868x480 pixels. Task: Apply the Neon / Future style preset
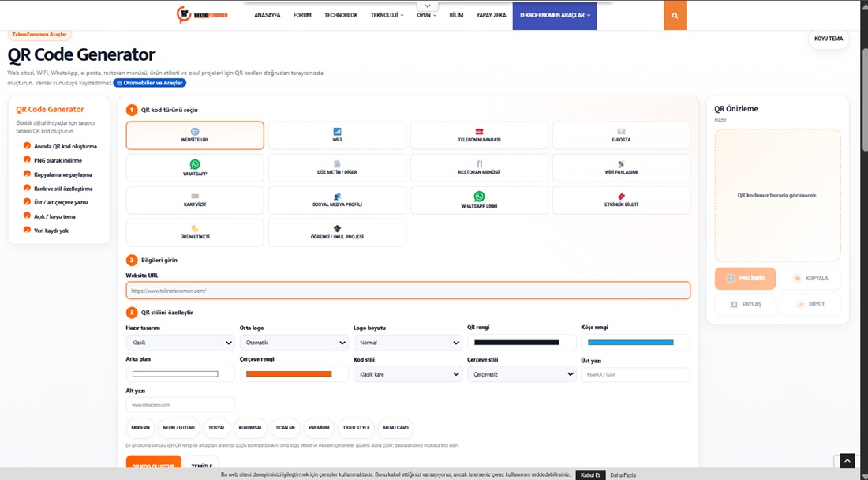pyautogui.click(x=179, y=428)
